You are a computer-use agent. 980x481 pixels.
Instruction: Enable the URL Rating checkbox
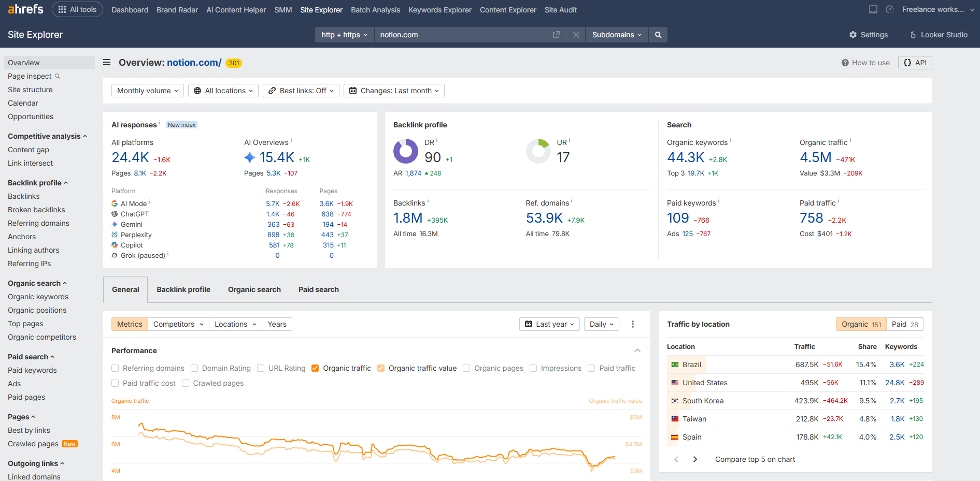[261, 368]
